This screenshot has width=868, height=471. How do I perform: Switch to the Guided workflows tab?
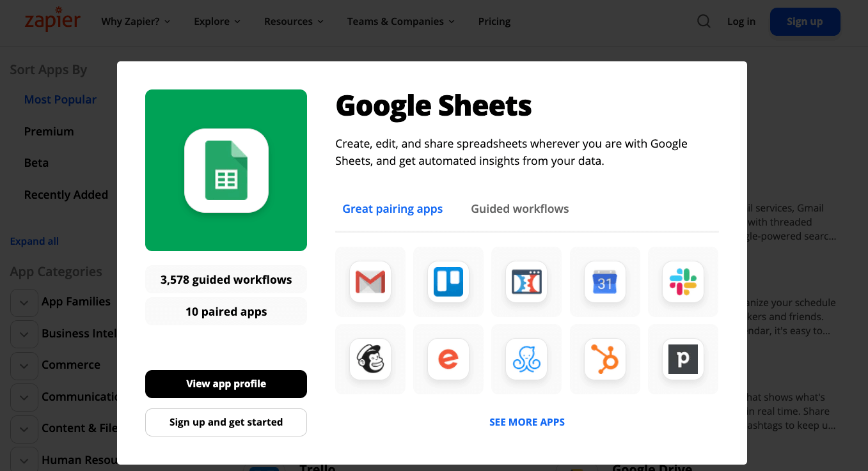pos(519,209)
